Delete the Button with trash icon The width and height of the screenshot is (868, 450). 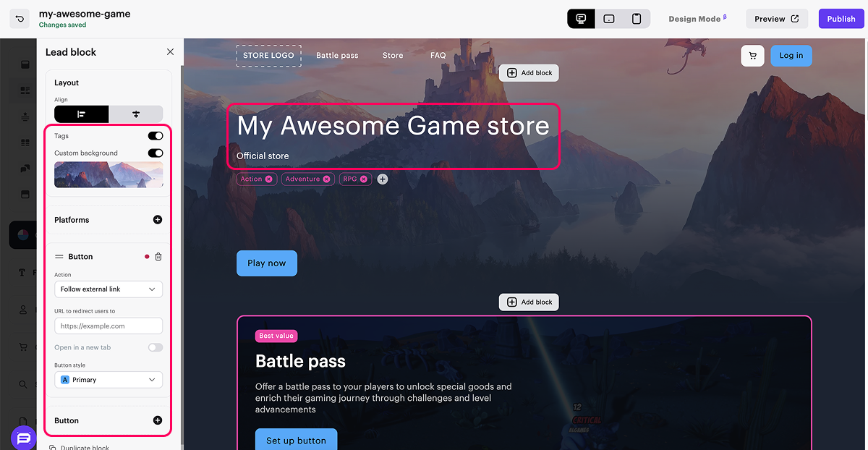pyautogui.click(x=158, y=257)
